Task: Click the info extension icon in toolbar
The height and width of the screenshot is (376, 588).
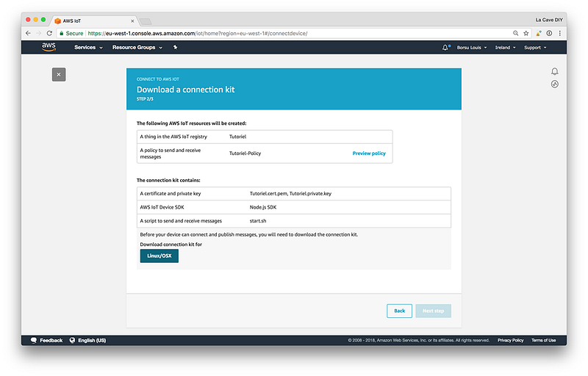Action: [549, 33]
